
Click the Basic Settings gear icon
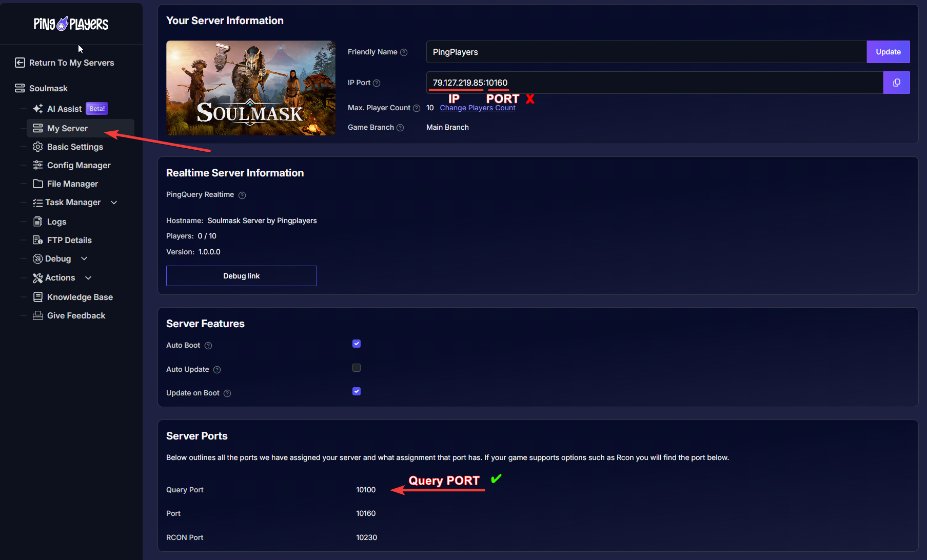point(38,147)
